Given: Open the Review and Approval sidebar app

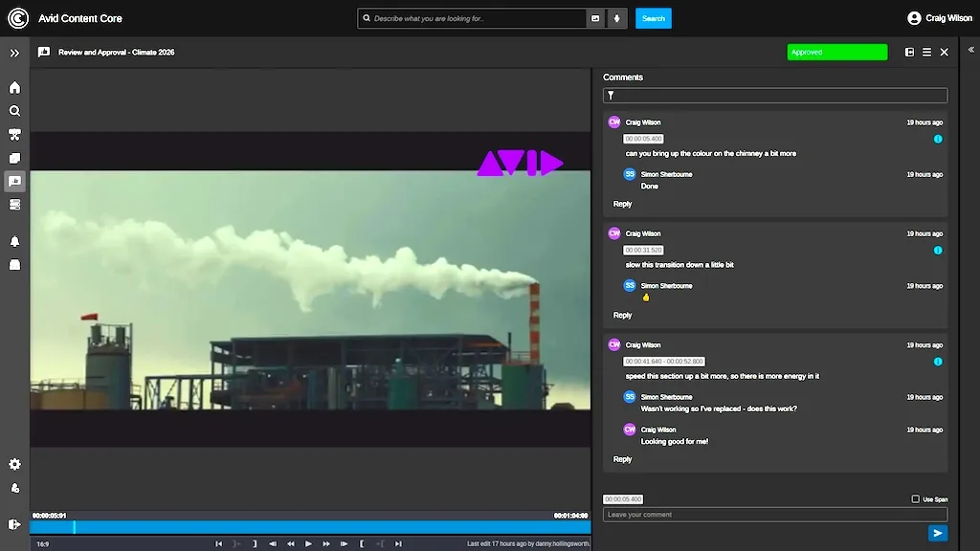Looking at the screenshot, I should [14, 182].
